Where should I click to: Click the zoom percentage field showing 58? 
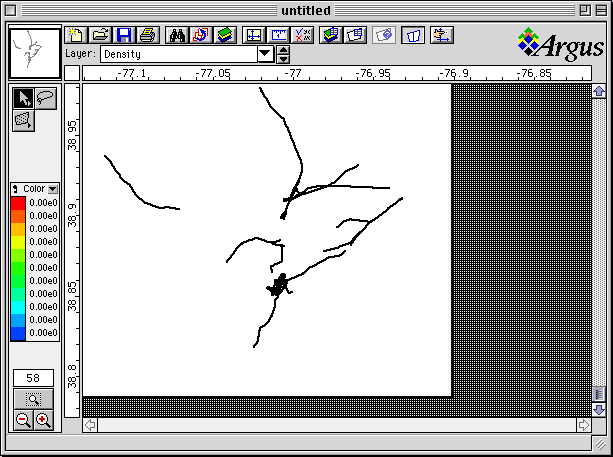click(x=33, y=378)
